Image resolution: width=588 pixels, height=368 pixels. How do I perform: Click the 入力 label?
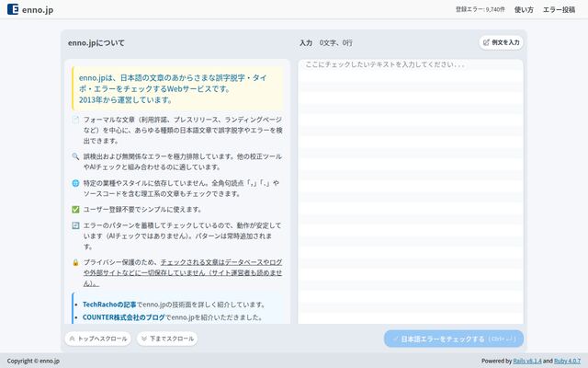click(x=306, y=43)
